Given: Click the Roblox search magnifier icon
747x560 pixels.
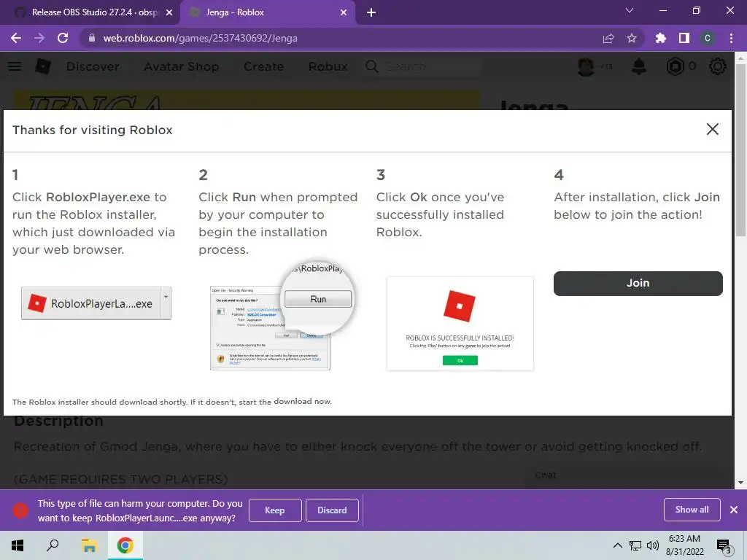Looking at the screenshot, I should (371, 66).
